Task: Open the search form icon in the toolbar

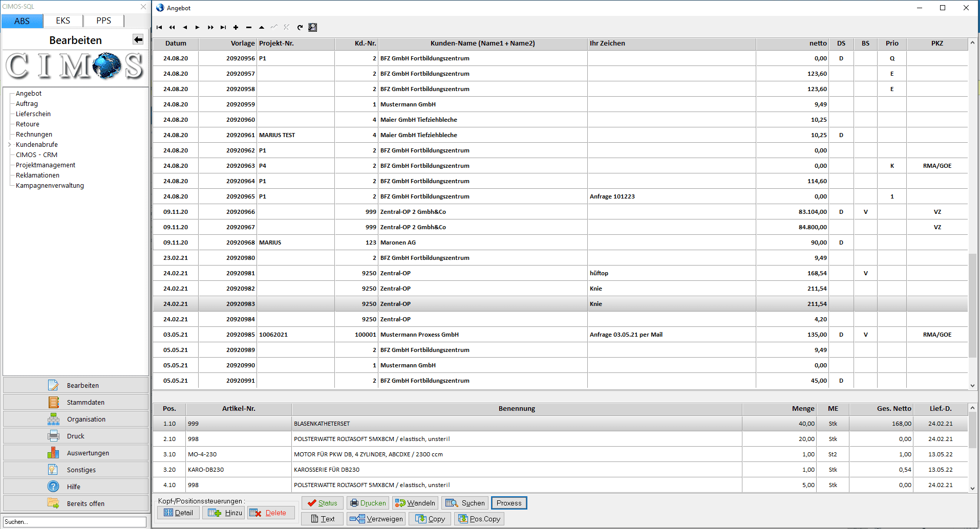Action: click(x=312, y=28)
